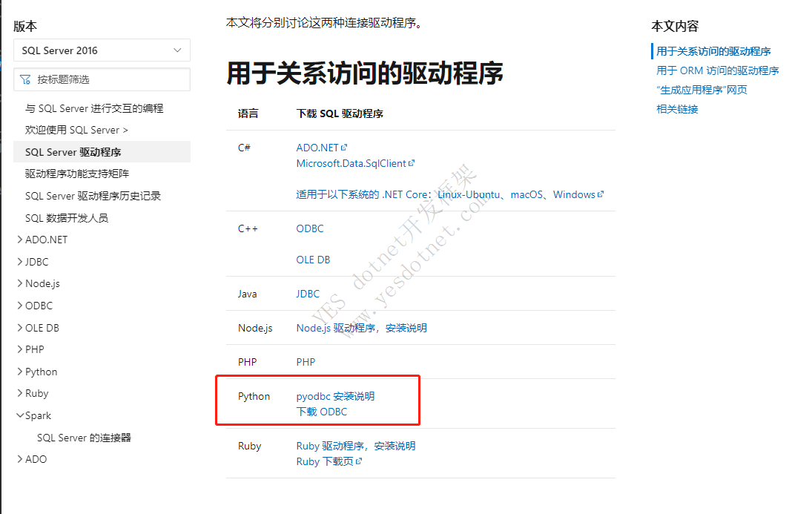Open the SQL Server 2016 version dropdown
Image resolution: width=812 pixels, height=514 pixels.
102,50
